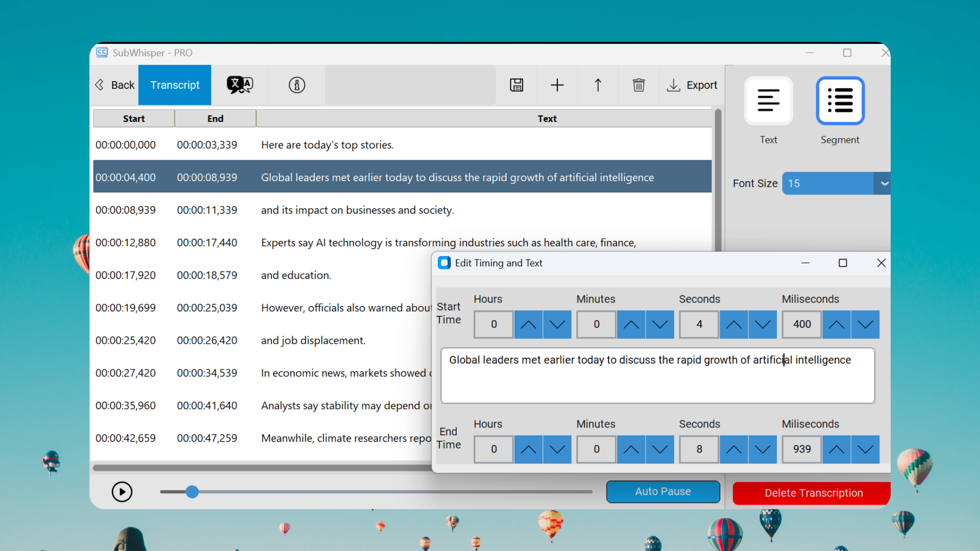Viewport: 980px width, 551px height.
Task: Select the Segment view mode
Action: (x=840, y=101)
